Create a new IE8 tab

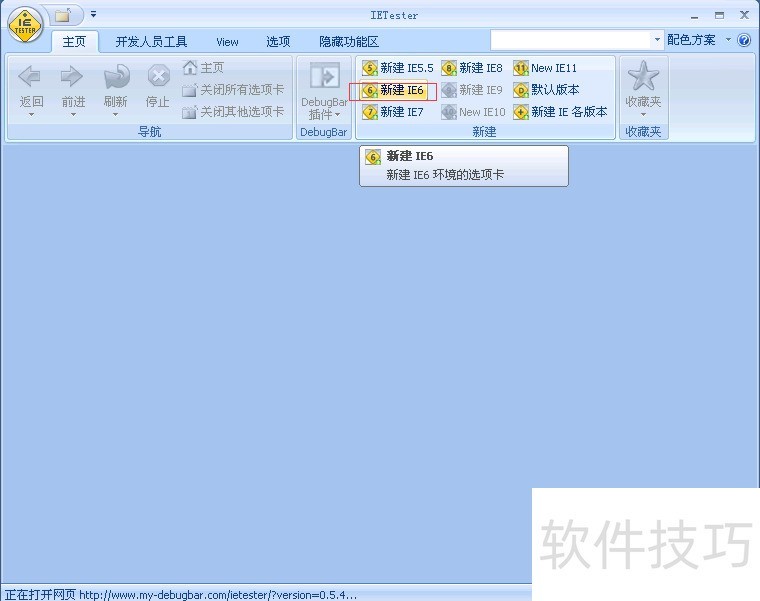(472, 68)
